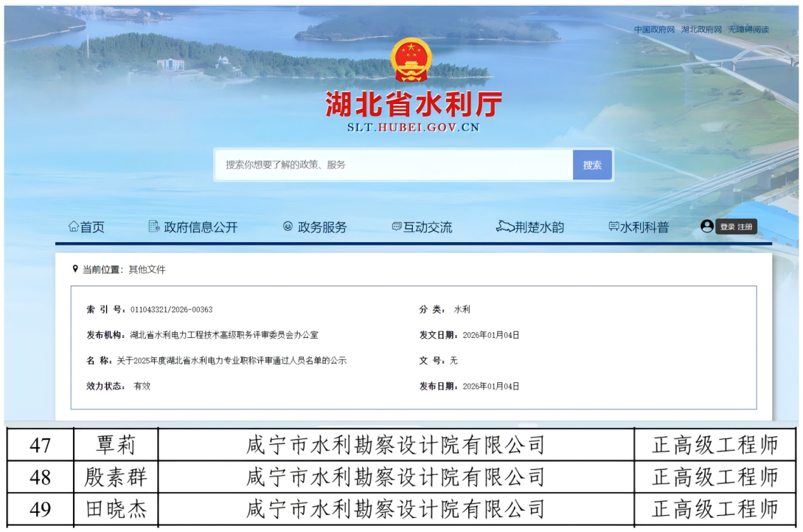
Task: Open the 中国政府网 link
Action: coord(654,30)
